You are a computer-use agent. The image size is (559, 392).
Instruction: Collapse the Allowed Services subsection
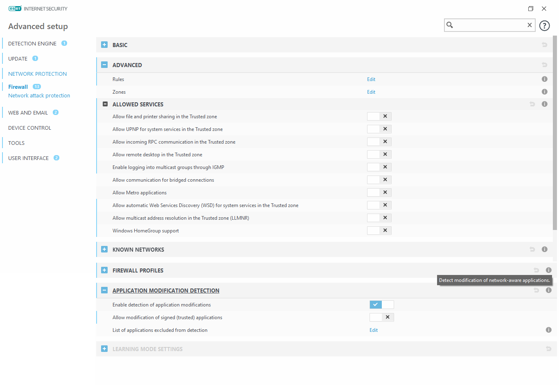(105, 104)
